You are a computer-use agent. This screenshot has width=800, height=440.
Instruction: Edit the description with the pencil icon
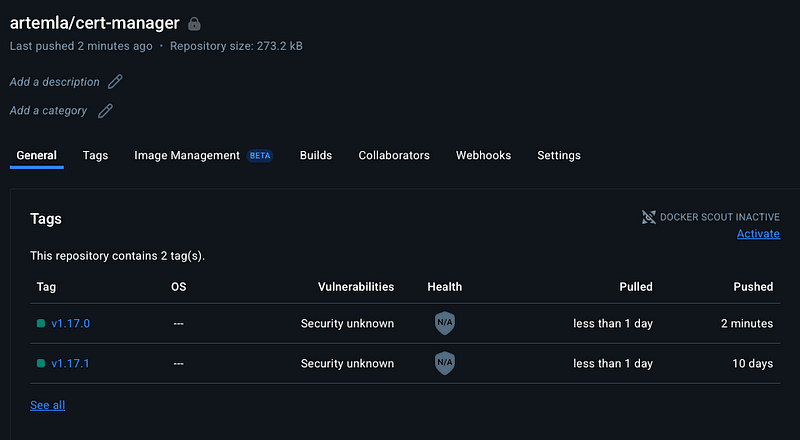pos(115,82)
